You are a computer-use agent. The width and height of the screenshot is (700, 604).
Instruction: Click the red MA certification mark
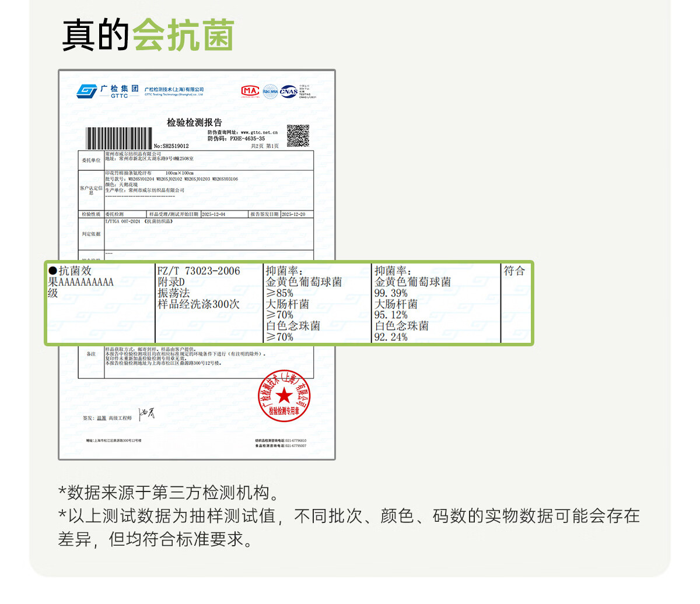(x=250, y=91)
